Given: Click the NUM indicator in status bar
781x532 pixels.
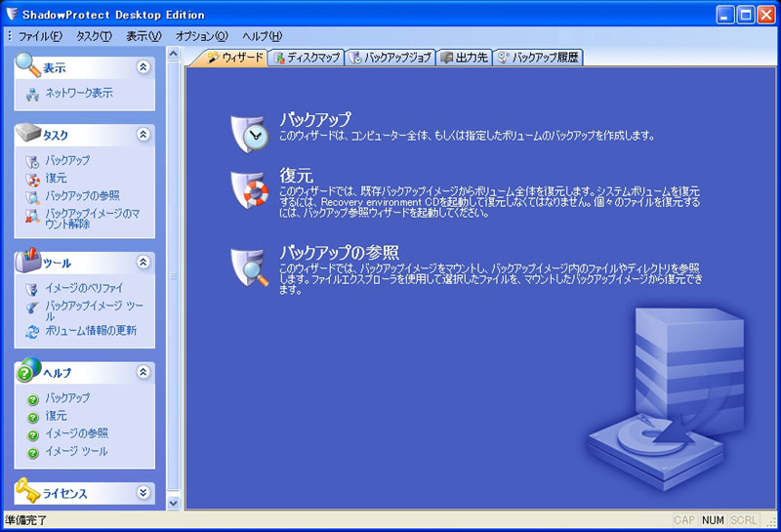Looking at the screenshot, I should click(x=713, y=520).
